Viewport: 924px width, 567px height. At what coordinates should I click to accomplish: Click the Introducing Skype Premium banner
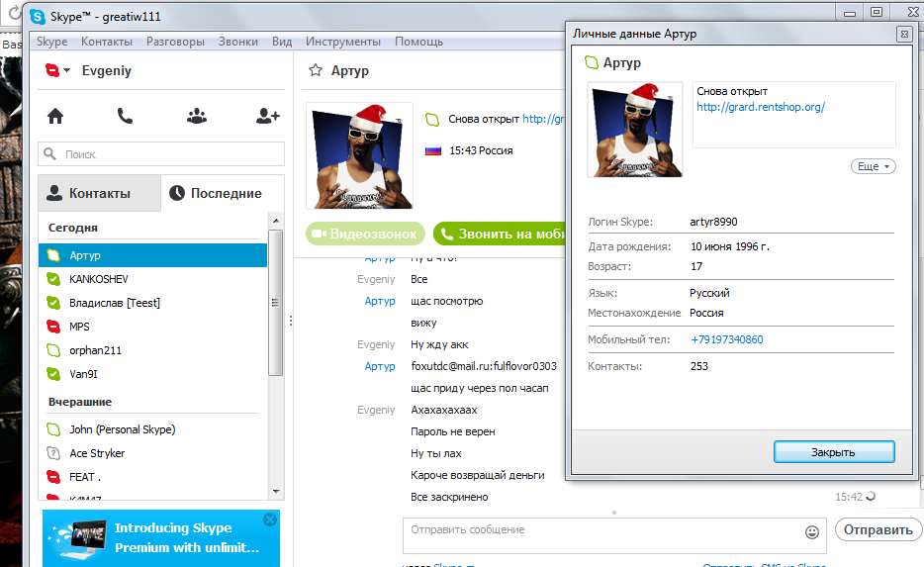pos(161,538)
